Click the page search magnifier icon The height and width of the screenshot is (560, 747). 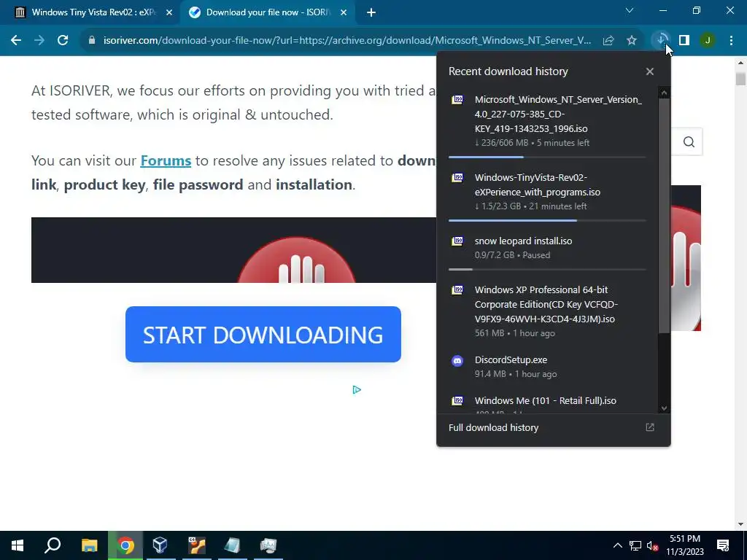pos(689,142)
